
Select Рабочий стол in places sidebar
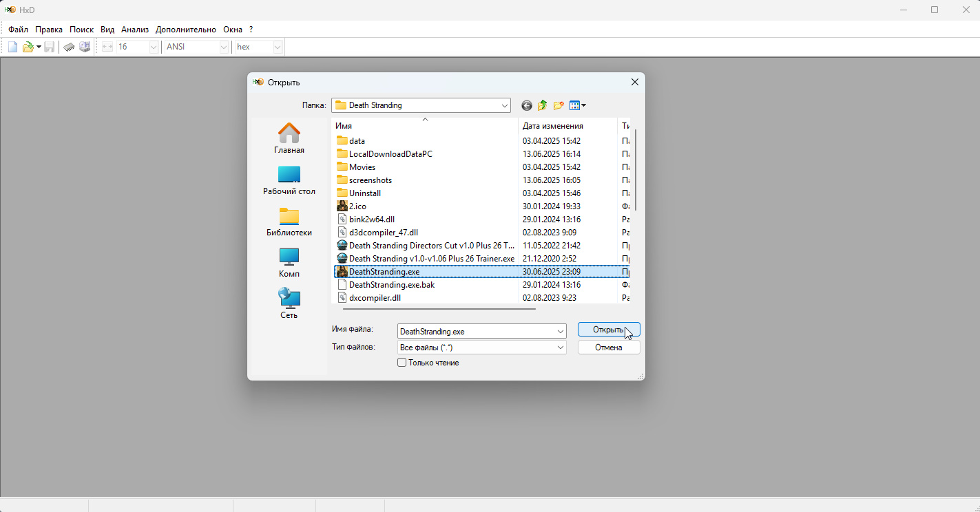coord(289,180)
